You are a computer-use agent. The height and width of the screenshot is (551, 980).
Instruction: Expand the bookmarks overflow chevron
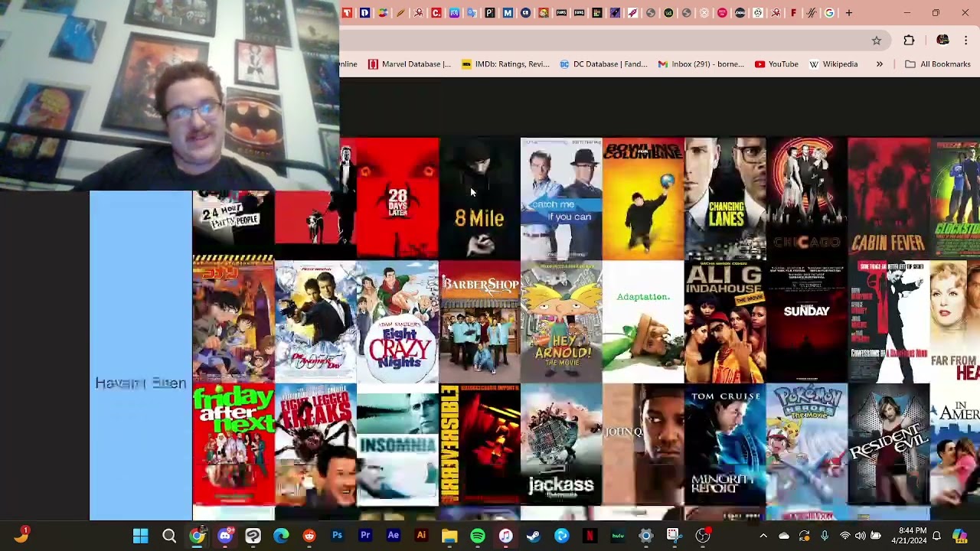880,64
